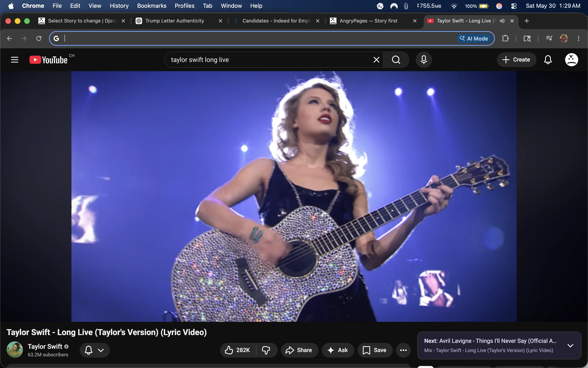Expand subscription notification options dropdown
Screen dimensions: 588x368
point(95,350)
